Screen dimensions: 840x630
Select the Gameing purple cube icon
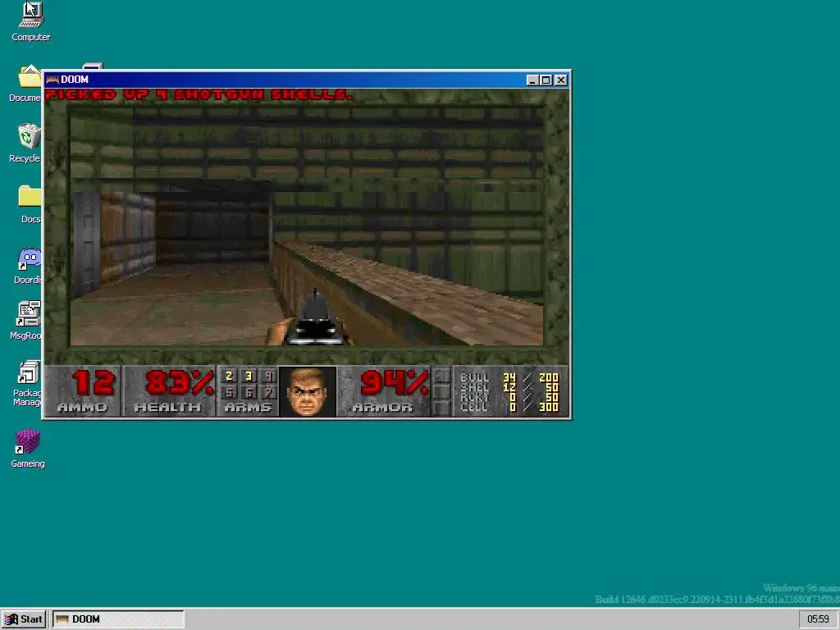(28, 441)
